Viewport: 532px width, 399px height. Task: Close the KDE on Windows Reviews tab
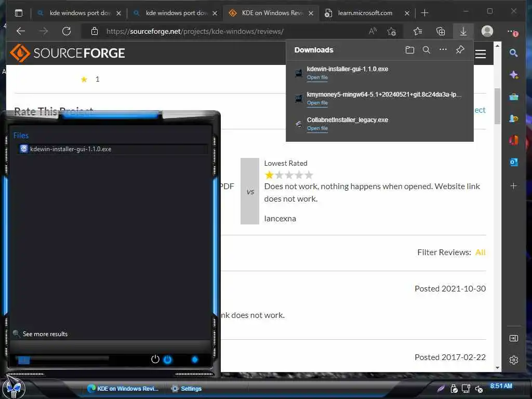click(311, 13)
